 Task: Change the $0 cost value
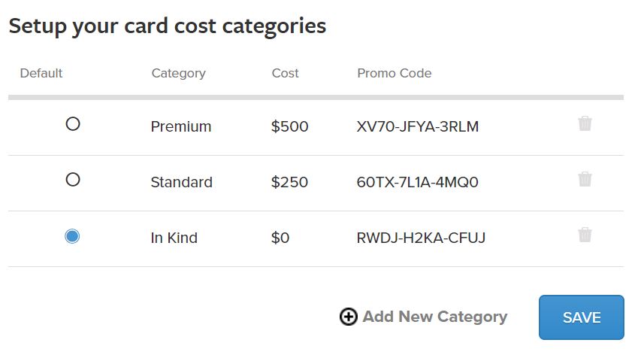point(280,238)
